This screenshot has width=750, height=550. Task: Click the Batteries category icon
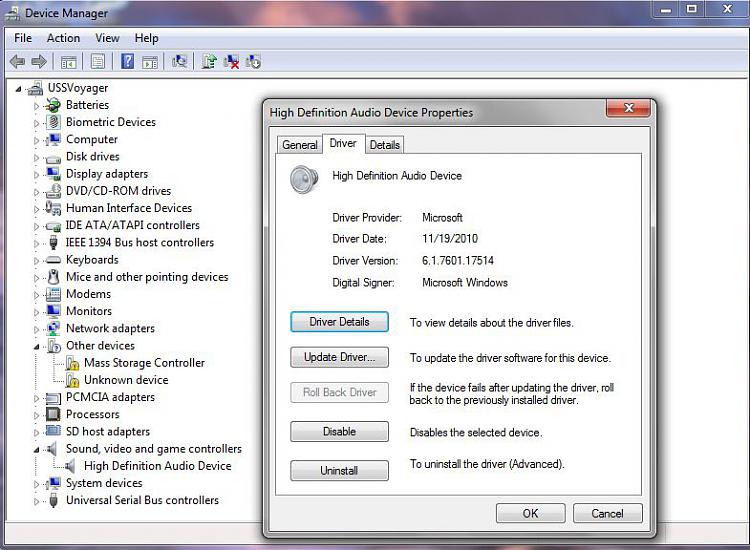click(53, 105)
